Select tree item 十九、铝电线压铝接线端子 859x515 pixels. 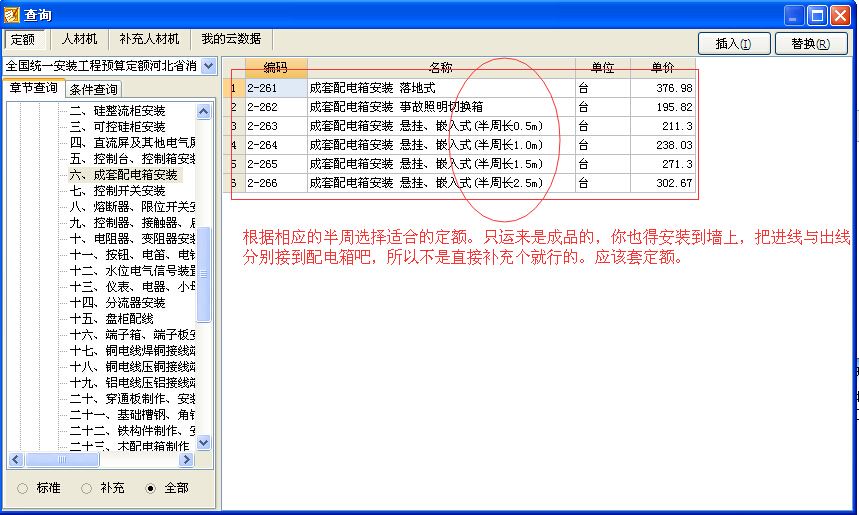tap(132, 382)
